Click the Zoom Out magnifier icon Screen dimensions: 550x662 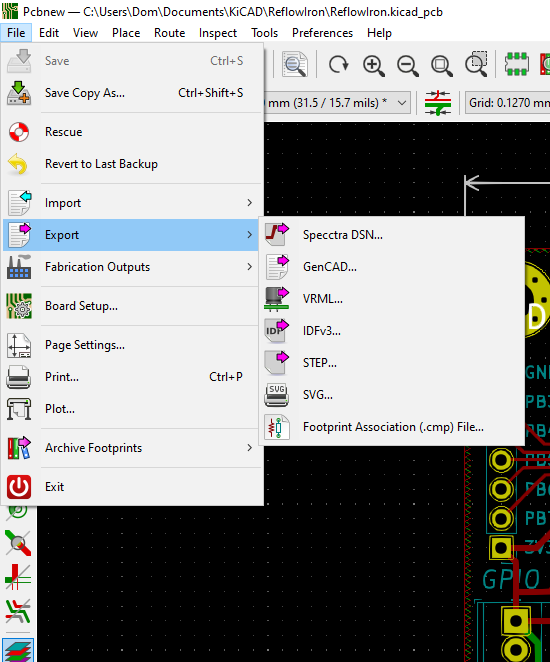(x=408, y=65)
